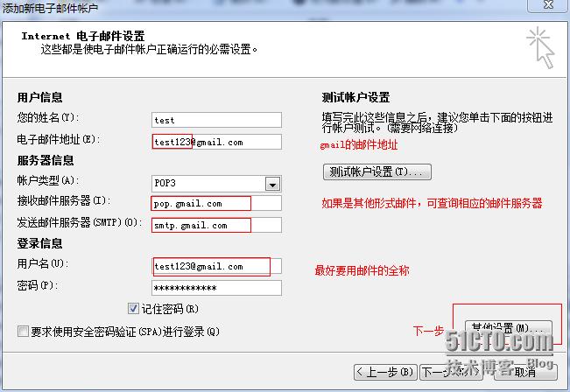Click the 测试帐户设置 heading text

coord(355,97)
